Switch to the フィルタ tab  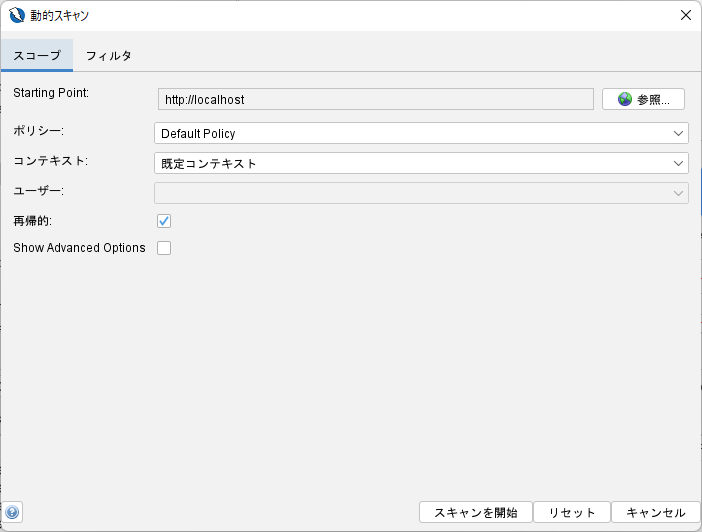click(x=108, y=56)
